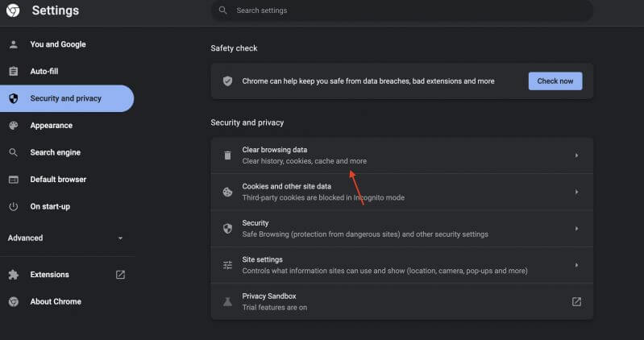Click 'Clear history, cookies, cache and more' text

click(x=305, y=161)
